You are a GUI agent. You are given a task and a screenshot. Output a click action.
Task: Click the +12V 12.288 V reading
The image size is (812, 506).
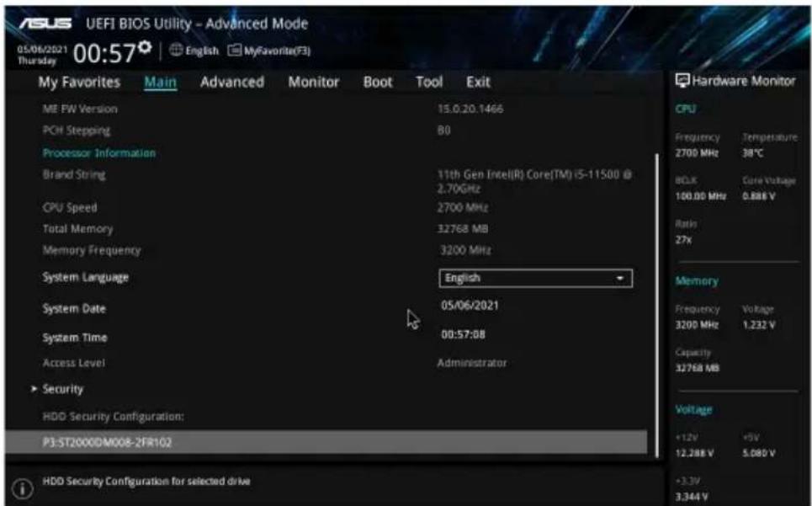(x=694, y=453)
